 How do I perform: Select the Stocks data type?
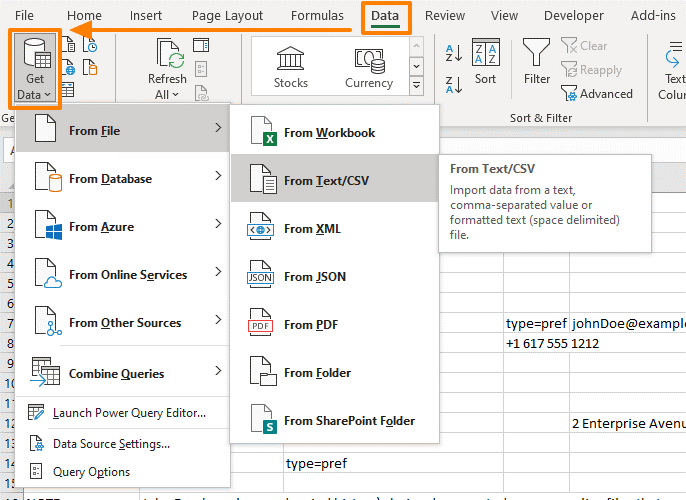tap(290, 67)
